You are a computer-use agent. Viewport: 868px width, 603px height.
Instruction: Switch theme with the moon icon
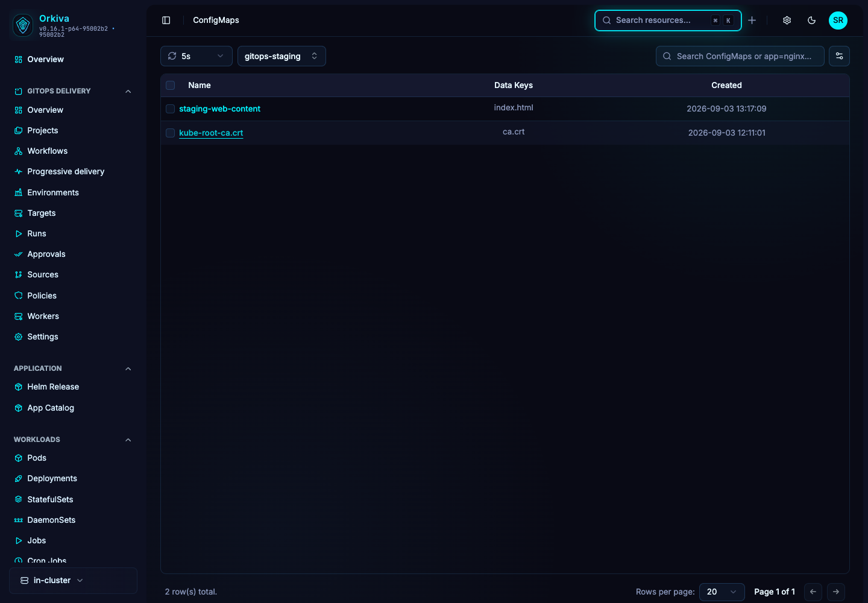(812, 21)
